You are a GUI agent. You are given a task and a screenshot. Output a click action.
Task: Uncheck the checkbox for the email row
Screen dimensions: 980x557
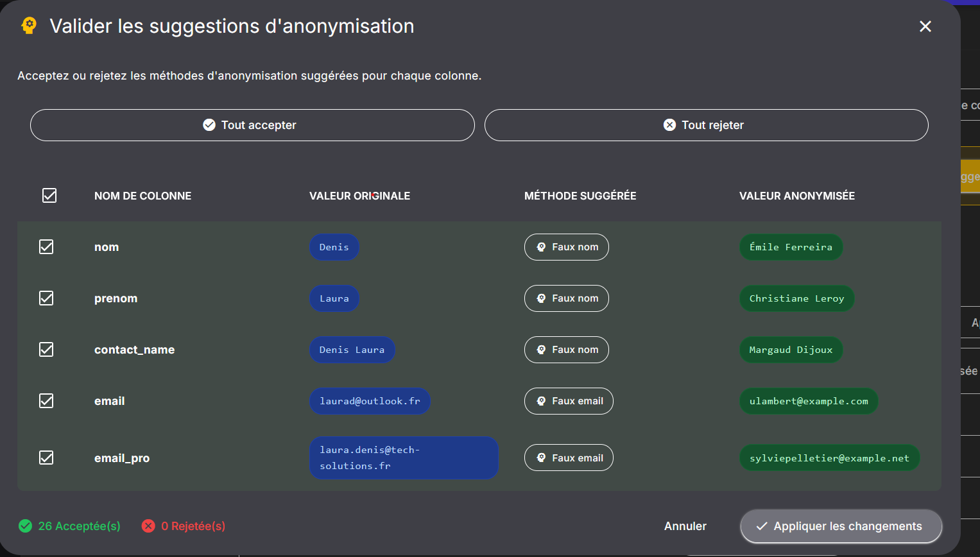[x=46, y=401]
